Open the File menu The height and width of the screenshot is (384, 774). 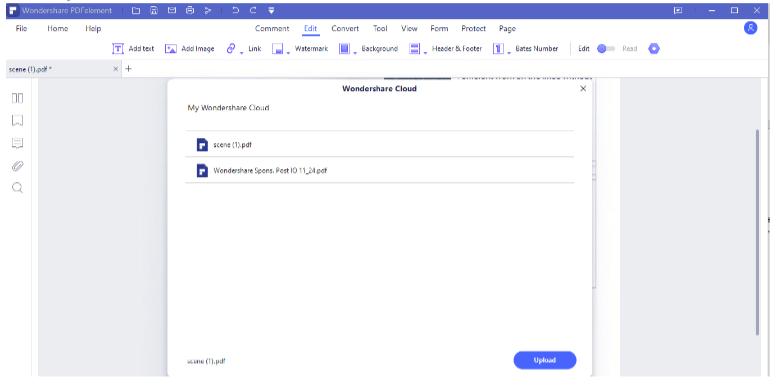point(21,29)
